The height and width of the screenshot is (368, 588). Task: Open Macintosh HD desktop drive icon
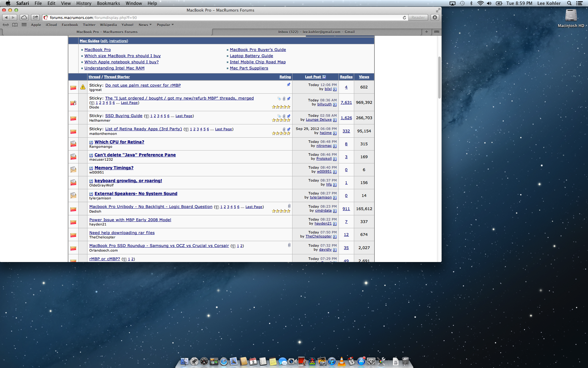[571, 18]
